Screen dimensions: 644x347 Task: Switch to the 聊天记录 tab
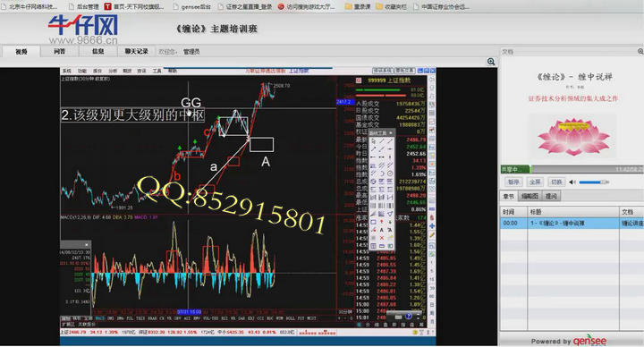136,51
